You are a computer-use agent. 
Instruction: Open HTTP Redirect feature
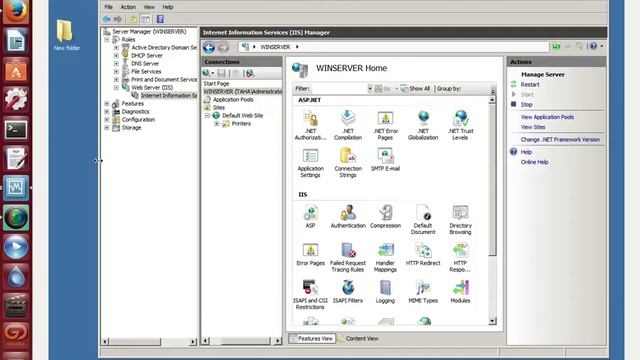pos(423,254)
